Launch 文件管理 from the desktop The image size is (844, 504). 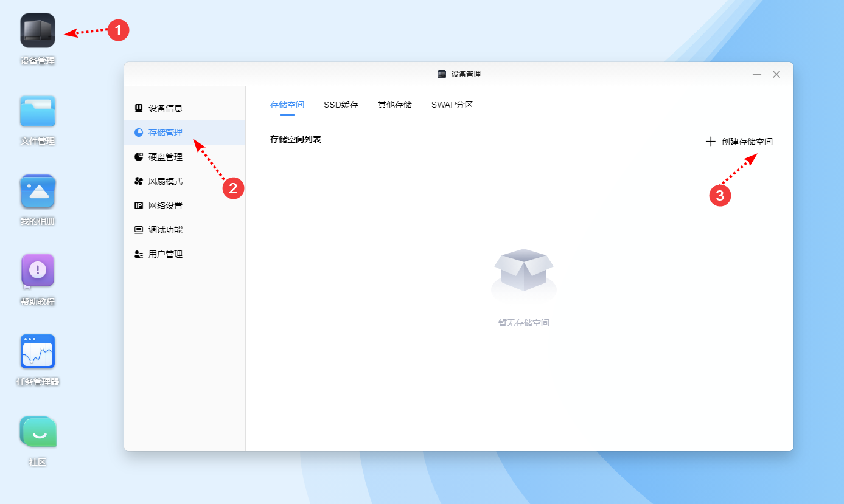tap(38, 111)
